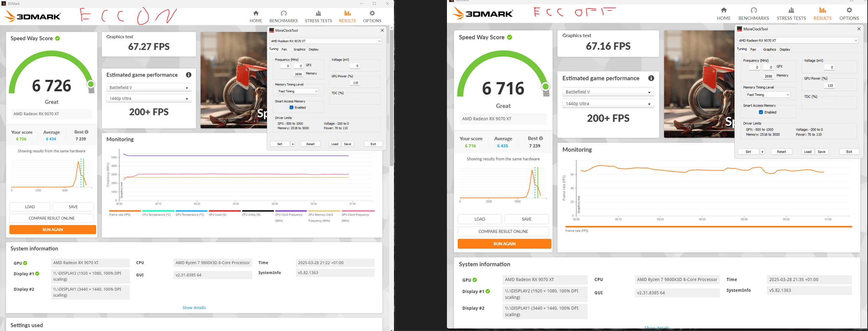868x331 pixels.
Task: Toggle the GPU Temperature (°C) legend line
Action: pyautogui.click(x=191, y=213)
